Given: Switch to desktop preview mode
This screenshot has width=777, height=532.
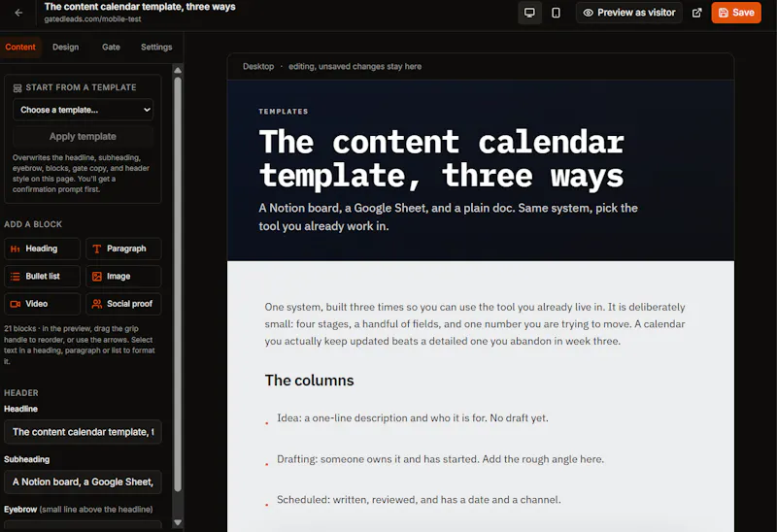Looking at the screenshot, I should [529, 13].
